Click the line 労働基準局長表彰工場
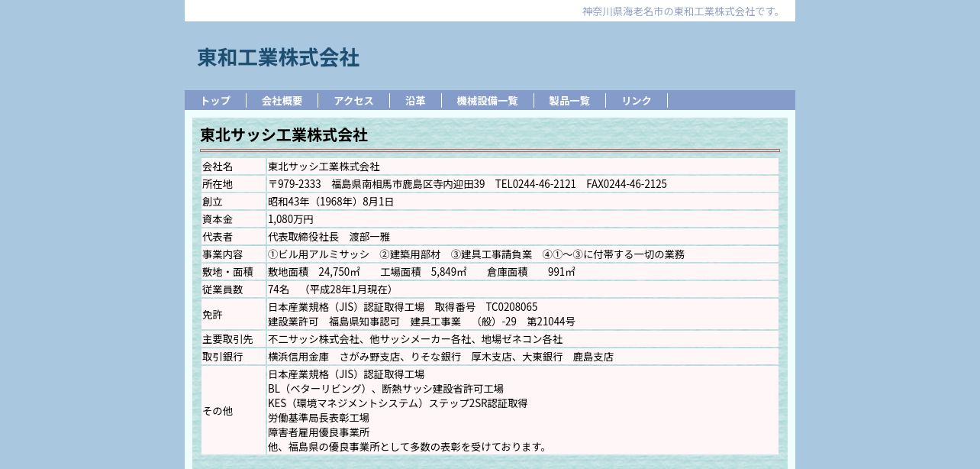The image size is (980, 469). (318, 418)
